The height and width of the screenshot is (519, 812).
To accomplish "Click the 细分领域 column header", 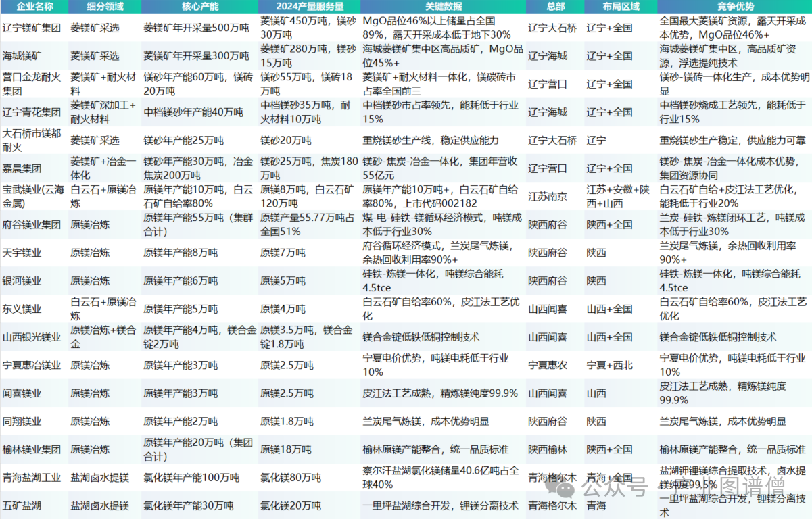I will 105,7.
